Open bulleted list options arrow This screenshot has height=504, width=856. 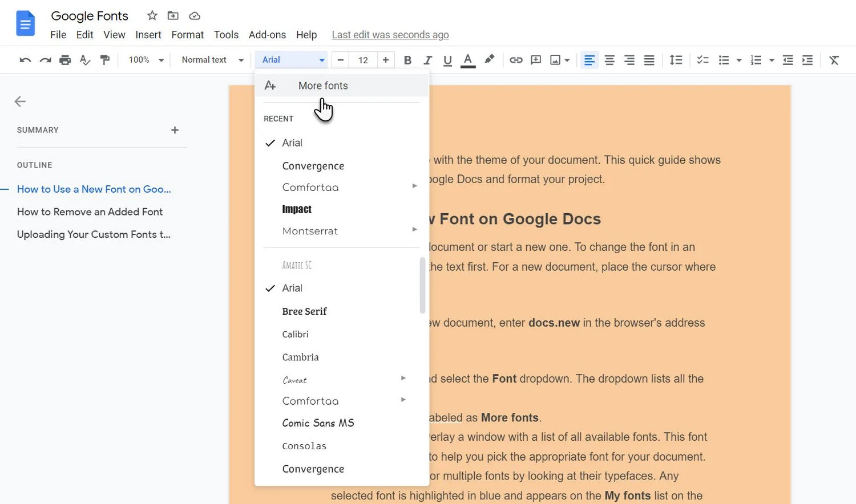(738, 60)
